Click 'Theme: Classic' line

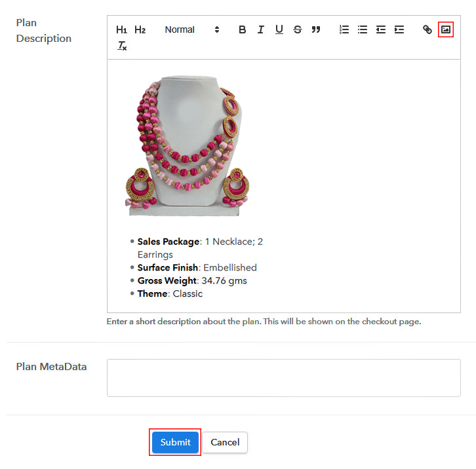pos(170,294)
